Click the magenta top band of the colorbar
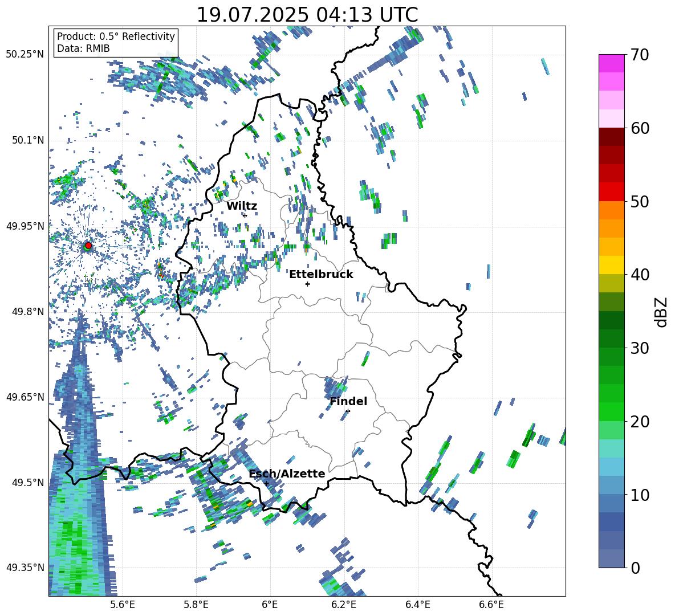 pyautogui.click(x=611, y=63)
